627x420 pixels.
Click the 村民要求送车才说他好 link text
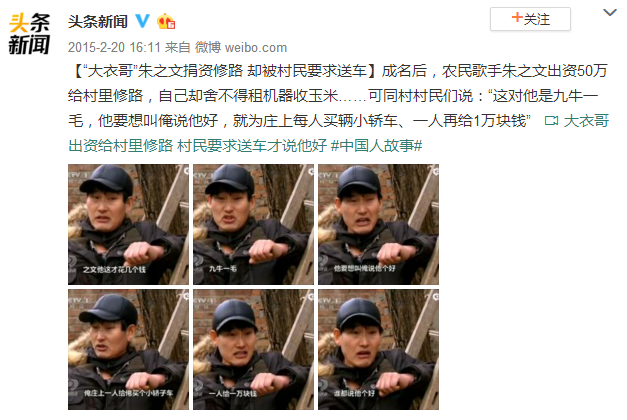coord(252,146)
